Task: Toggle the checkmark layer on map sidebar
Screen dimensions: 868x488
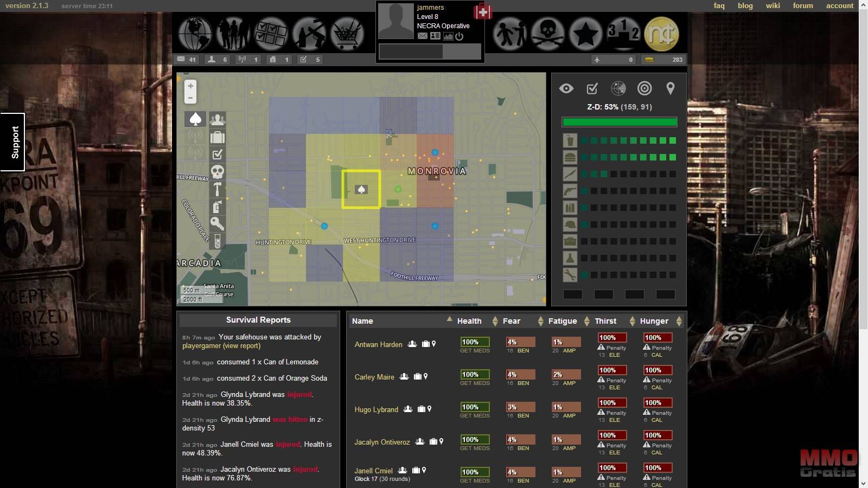Action: 217,155
